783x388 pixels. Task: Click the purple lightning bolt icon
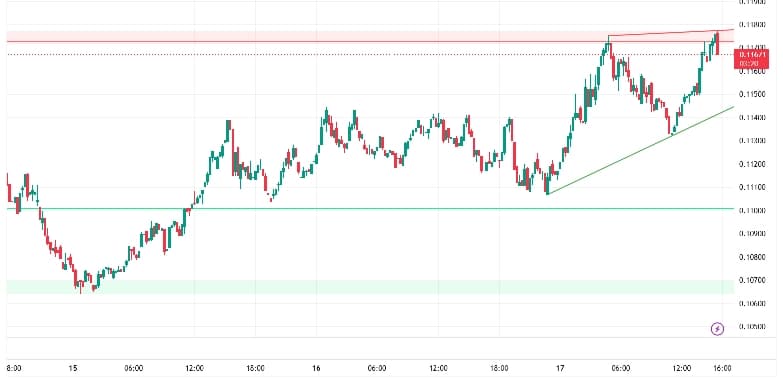tap(717, 329)
